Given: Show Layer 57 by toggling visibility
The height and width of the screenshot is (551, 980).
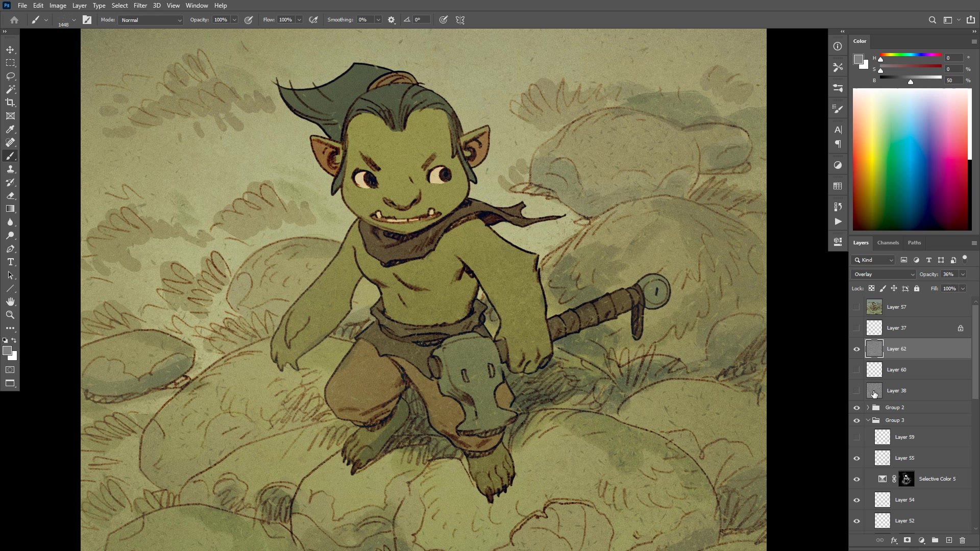Looking at the screenshot, I should click(x=856, y=307).
